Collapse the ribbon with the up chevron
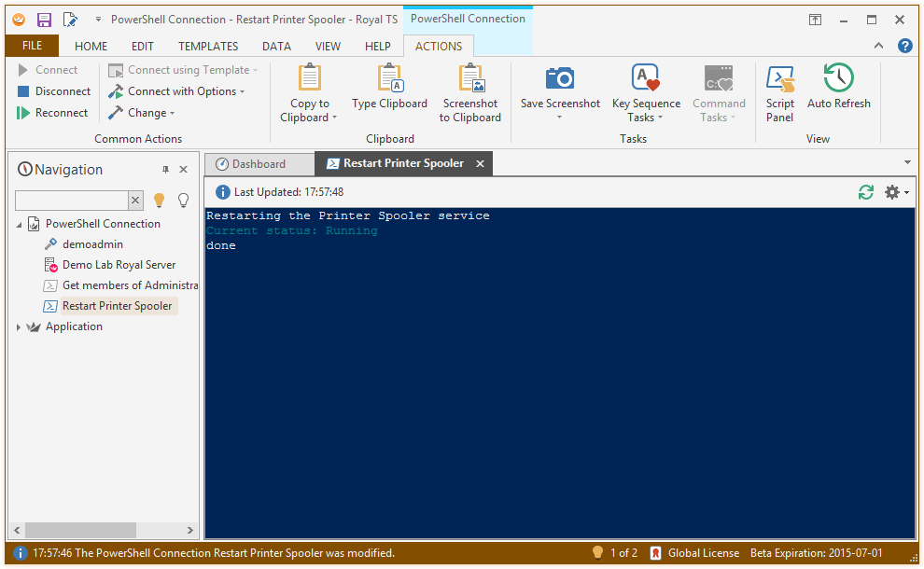The height and width of the screenshot is (569, 924). tap(878, 46)
